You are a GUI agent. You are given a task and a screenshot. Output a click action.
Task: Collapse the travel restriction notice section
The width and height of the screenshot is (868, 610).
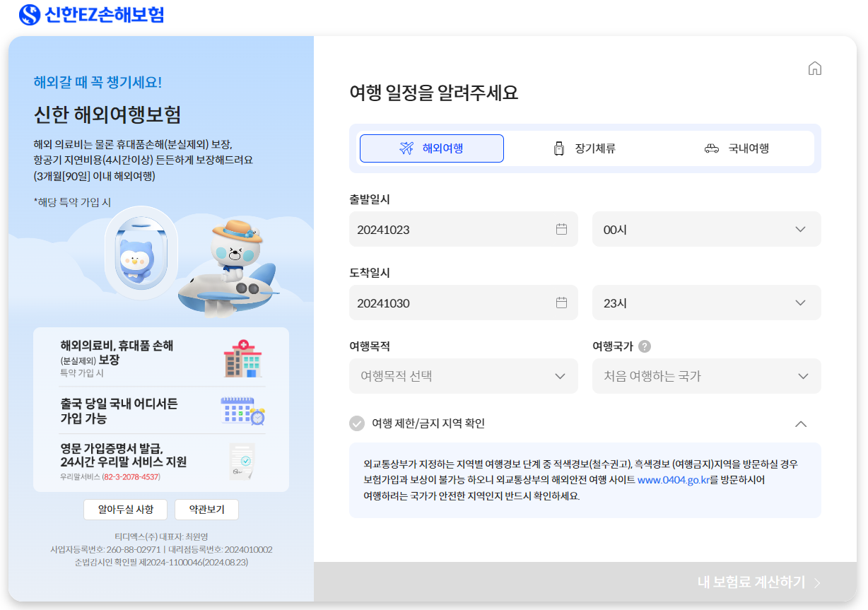[x=801, y=424]
